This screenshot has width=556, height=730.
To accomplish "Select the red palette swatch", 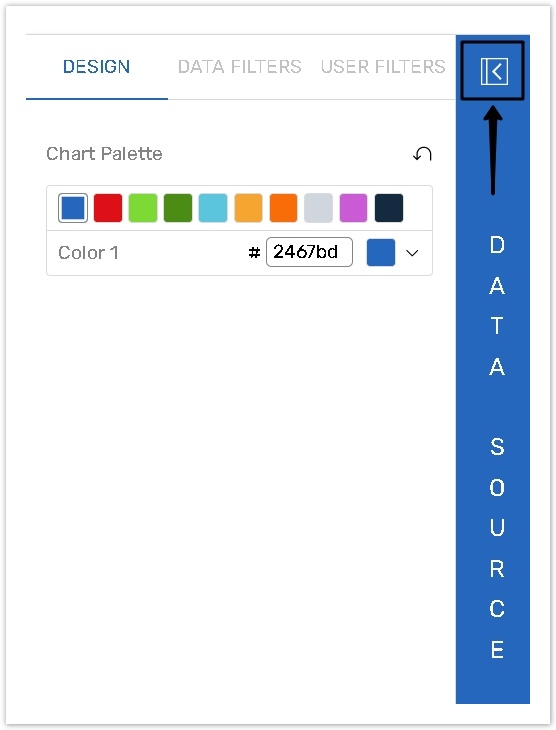I will 108,208.
